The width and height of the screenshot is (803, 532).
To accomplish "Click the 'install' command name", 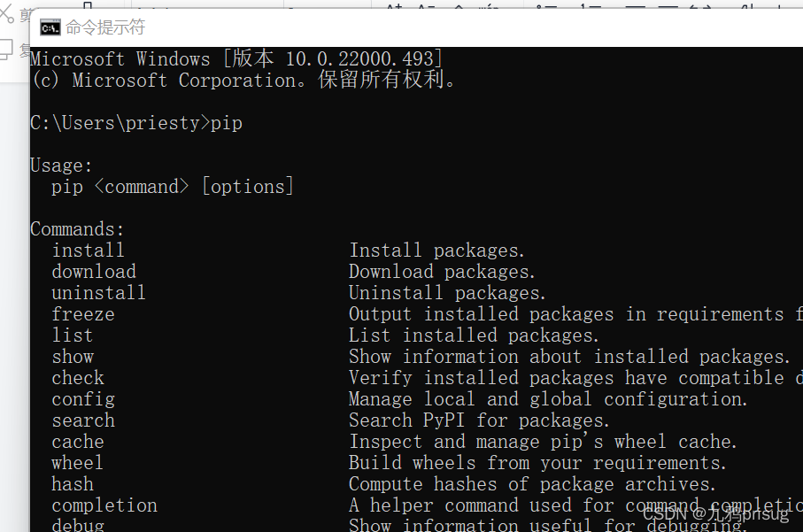I will 88,251.
